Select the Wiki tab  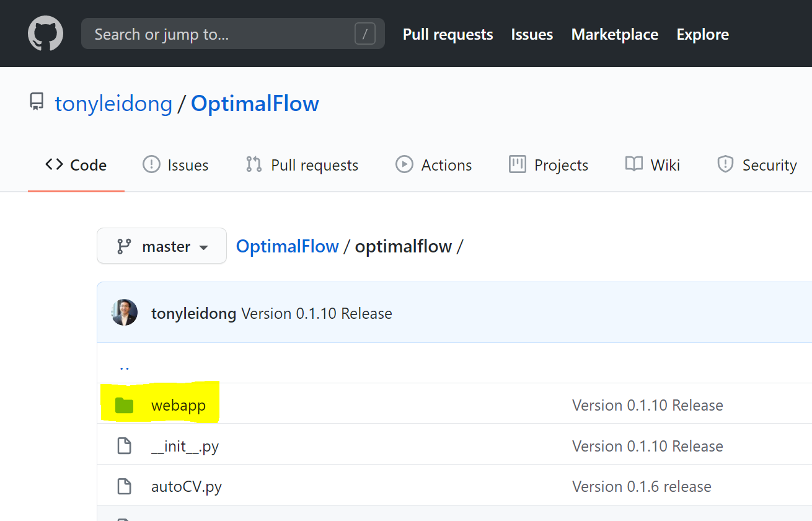coord(652,165)
